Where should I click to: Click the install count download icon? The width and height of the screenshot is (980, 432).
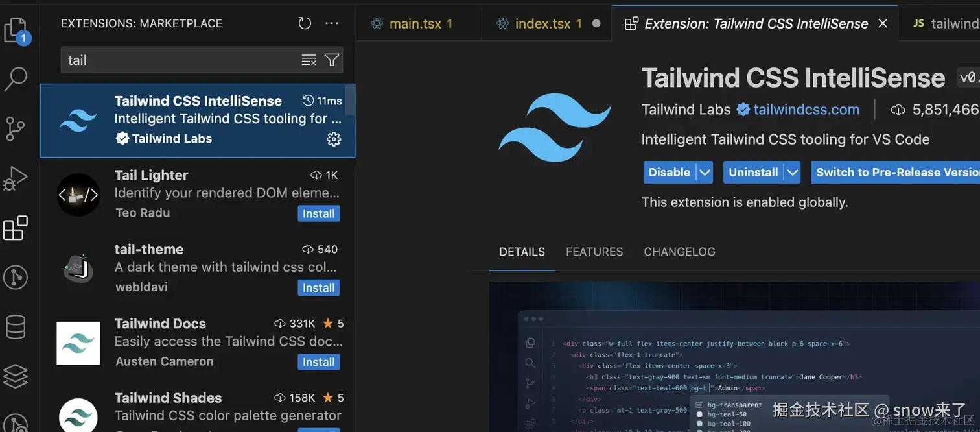click(x=898, y=110)
